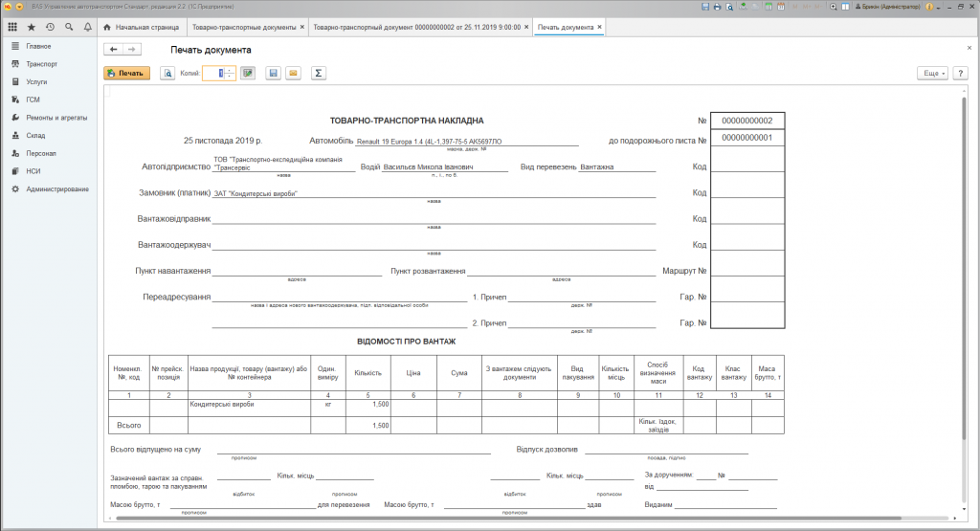Click the horizontal scrollbar under the document

coord(508,518)
